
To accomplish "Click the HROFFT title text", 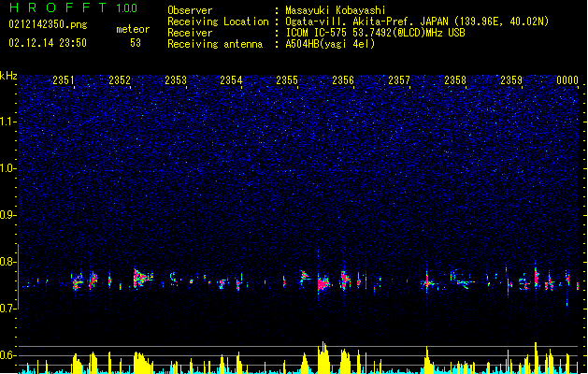I will coord(59,7).
